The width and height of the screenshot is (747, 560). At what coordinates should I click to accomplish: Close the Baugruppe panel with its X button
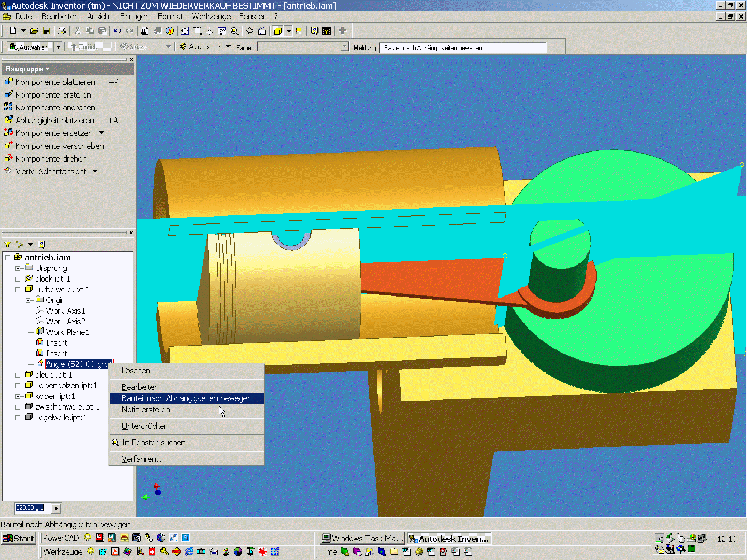point(131,59)
